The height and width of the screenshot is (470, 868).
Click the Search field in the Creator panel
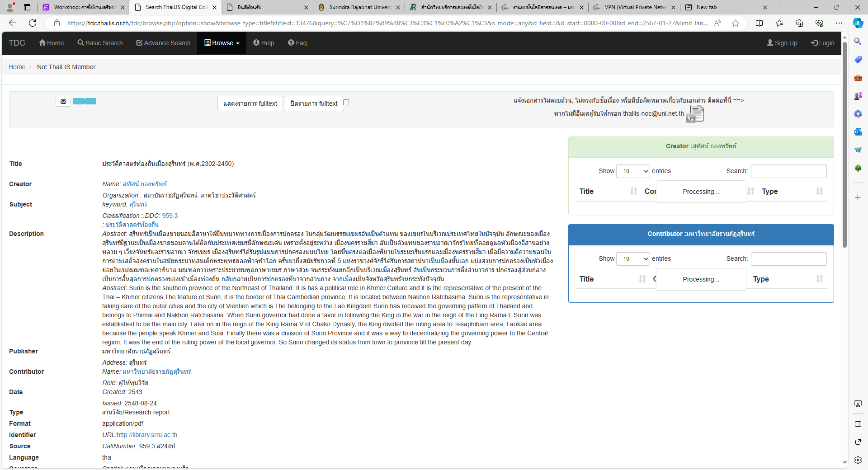click(x=788, y=171)
